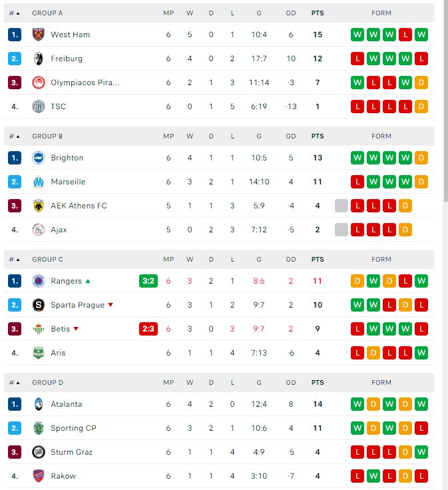This screenshot has height=490, width=448.
Task: Sort Group B by rank arrow
Action: click(15, 136)
